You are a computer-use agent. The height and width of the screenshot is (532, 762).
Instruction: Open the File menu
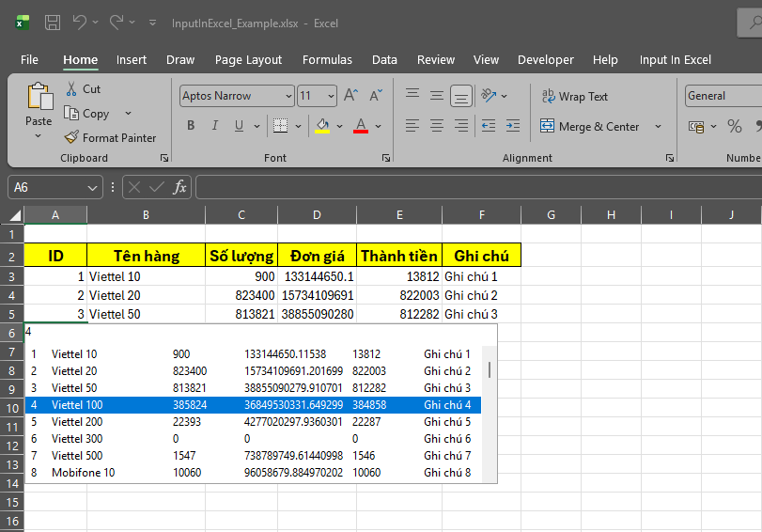(x=29, y=60)
